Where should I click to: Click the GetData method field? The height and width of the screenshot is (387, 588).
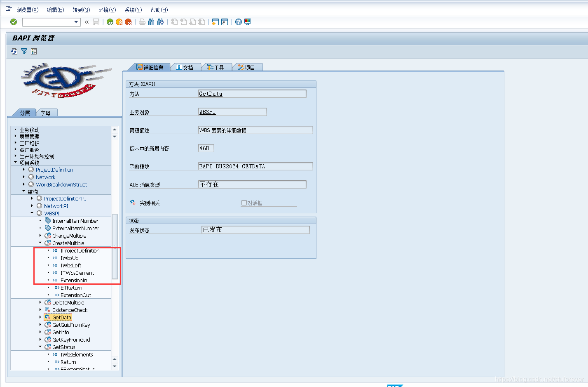tap(252, 94)
